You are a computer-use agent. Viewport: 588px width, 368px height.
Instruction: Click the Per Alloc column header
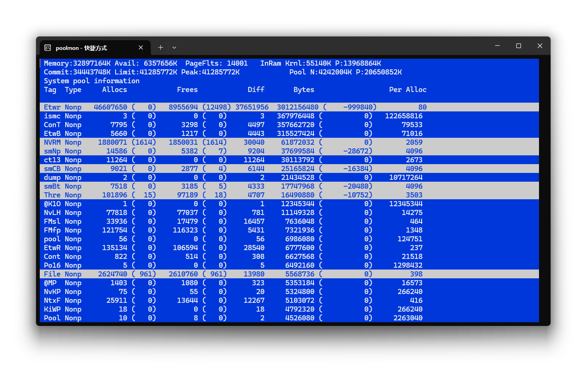(408, 90)
